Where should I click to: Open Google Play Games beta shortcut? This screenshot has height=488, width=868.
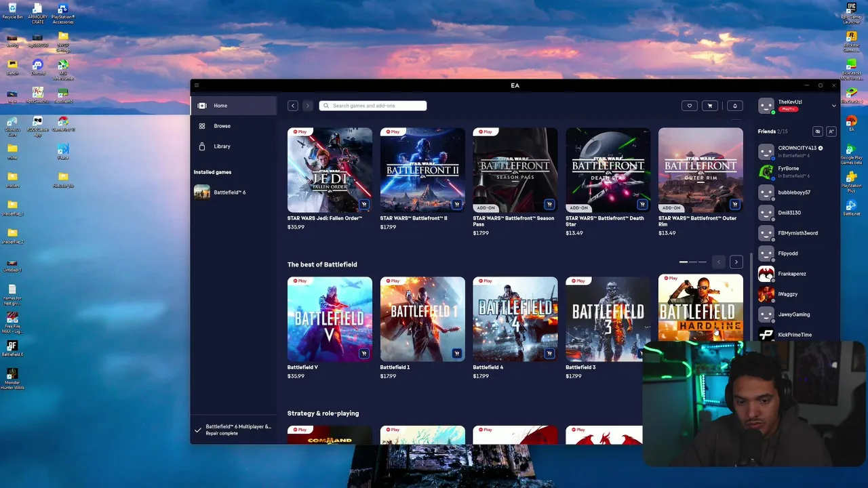852,152
